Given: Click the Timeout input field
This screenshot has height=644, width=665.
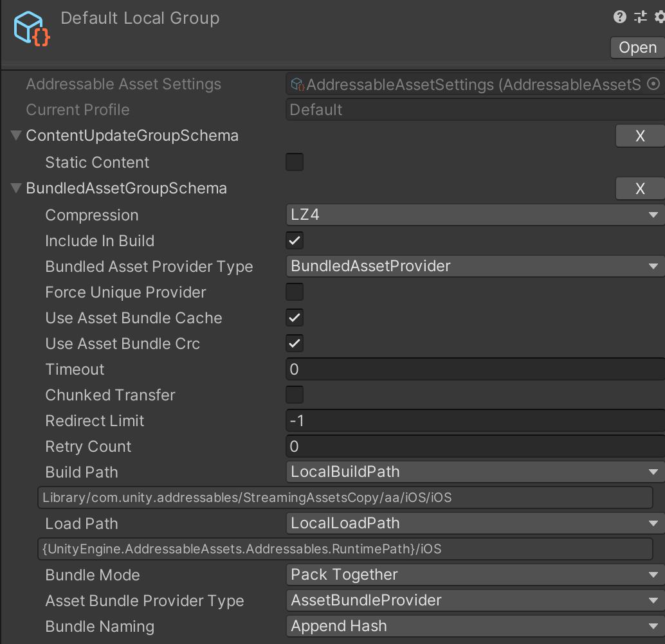Looking at the screenshot, I should click(475, 370).
